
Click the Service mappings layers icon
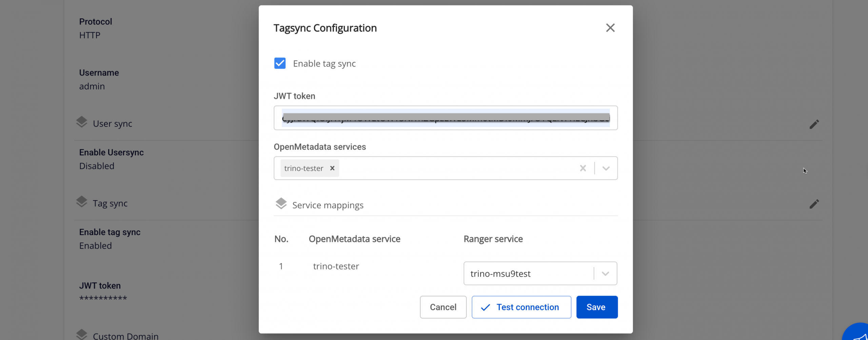tap(281, 204)
